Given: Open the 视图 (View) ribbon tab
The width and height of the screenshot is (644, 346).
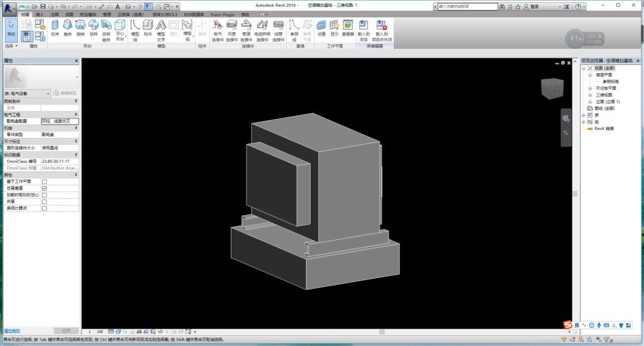Looking at the screenshot, I should pyautogui.click(x=69, y=14).
